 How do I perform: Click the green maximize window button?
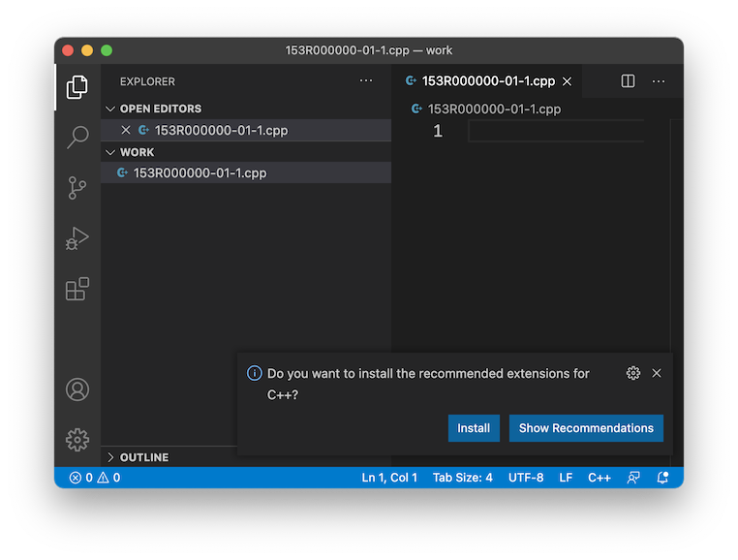[x=107, y=50]
